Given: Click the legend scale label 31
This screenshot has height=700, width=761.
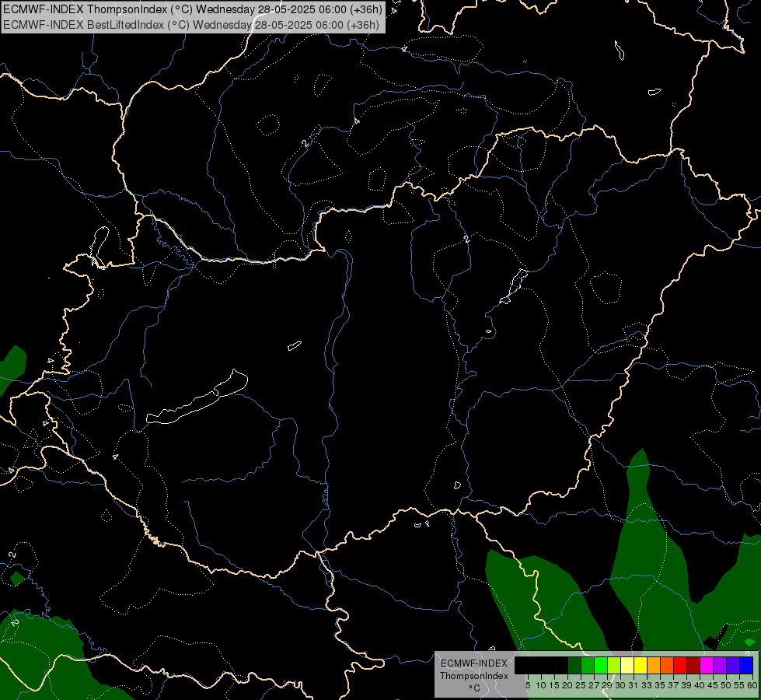Looking at the screenshot, I should click(x=634, y=685).
